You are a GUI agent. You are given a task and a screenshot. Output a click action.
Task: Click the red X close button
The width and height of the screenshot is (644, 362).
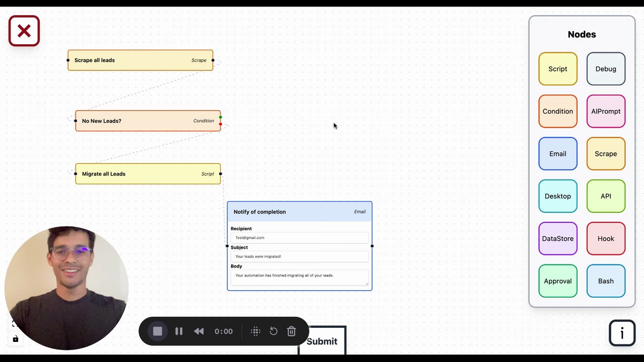(24, 31)
